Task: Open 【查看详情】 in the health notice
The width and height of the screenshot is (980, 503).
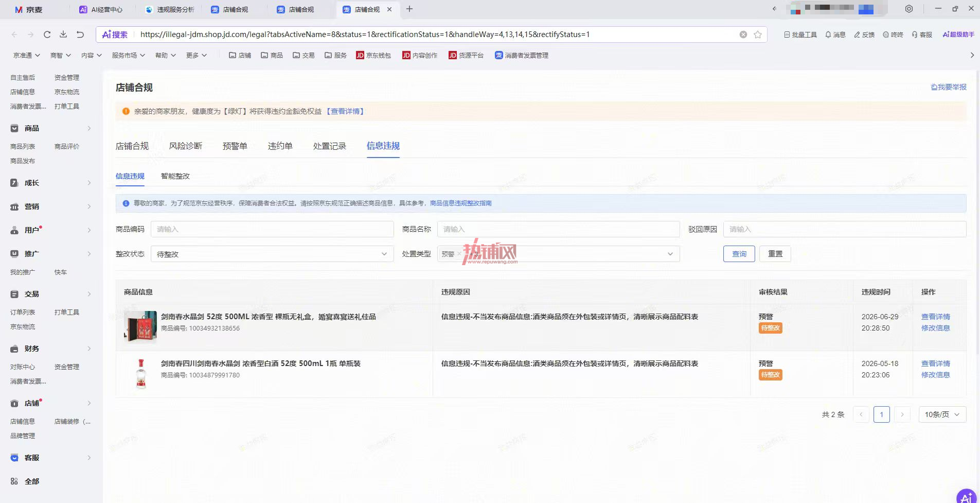Action: click(346, 111)
